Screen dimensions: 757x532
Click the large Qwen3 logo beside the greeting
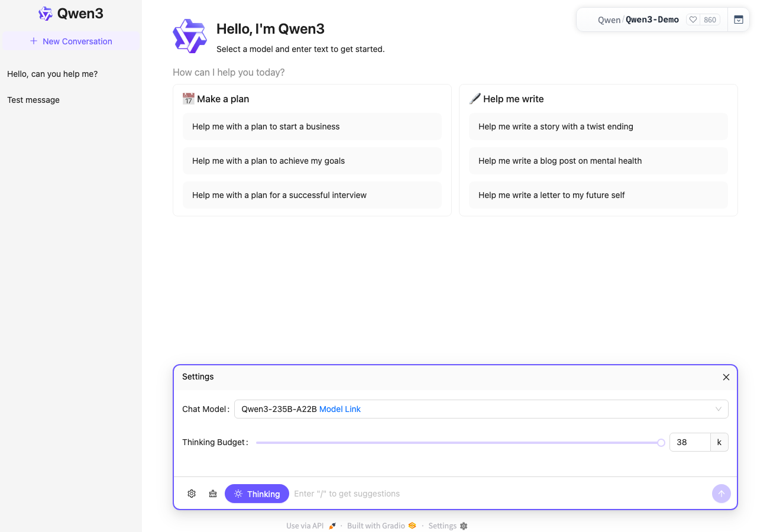tap(190, 36)
